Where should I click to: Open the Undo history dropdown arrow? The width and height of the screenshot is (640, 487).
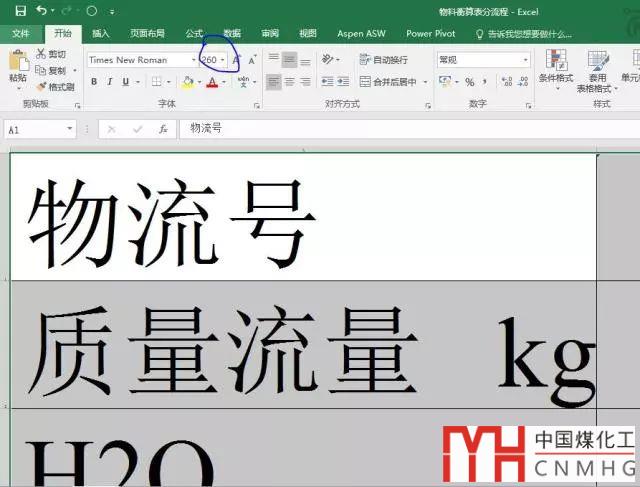53,11
